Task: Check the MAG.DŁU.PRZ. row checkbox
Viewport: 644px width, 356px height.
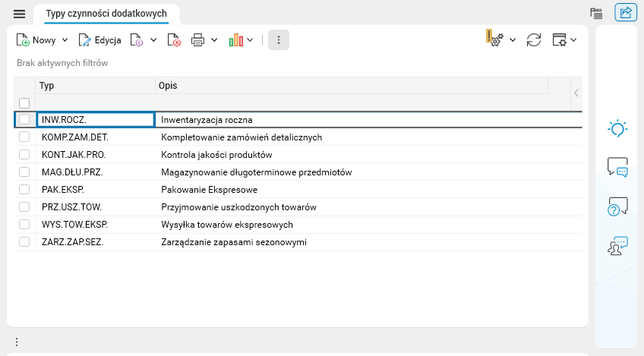Action: tap(24, 172)
